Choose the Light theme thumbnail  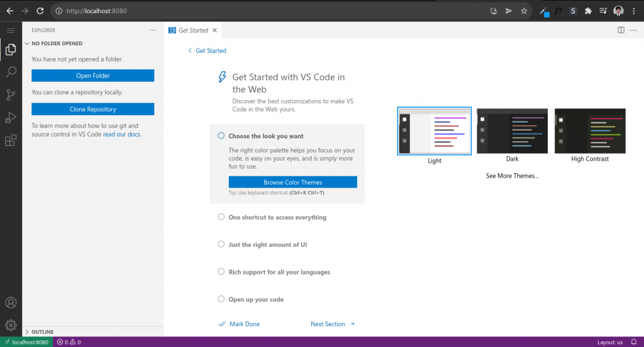(x=434, y=131)
